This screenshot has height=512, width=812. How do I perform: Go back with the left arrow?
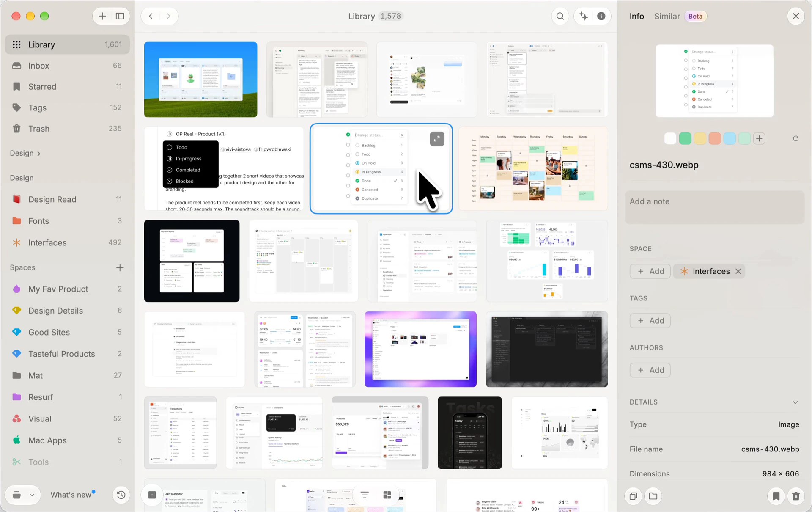[x=151, y=16]
